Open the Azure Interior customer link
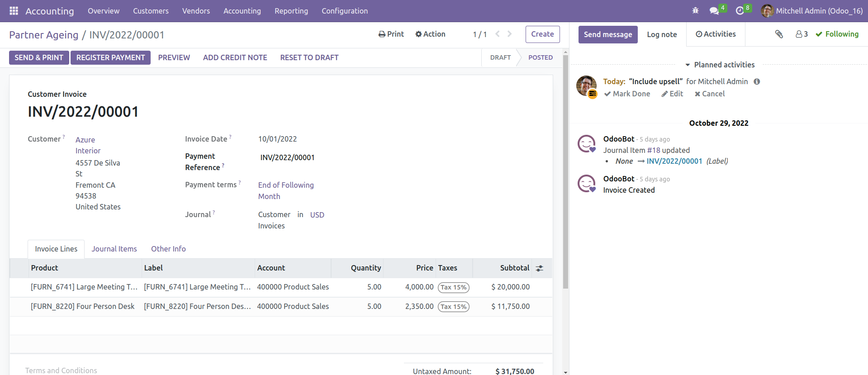The image size is (868, 375). [88, 145]
